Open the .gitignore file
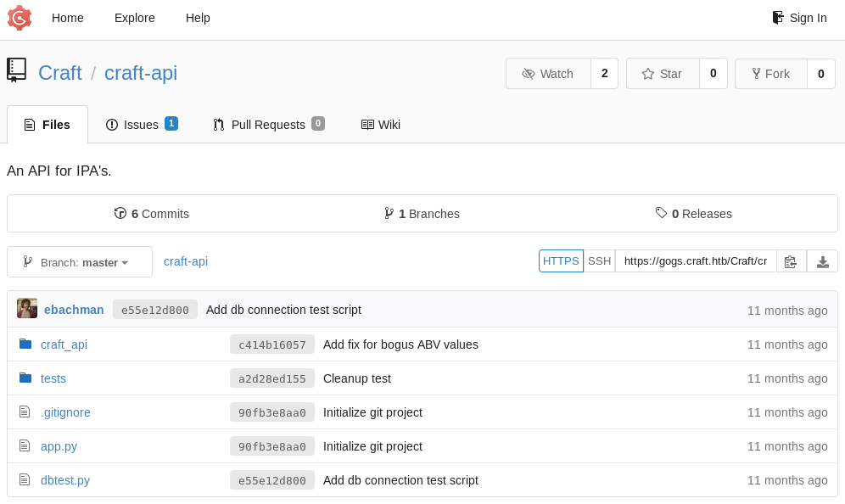The image size is (845, 504). 65,412
